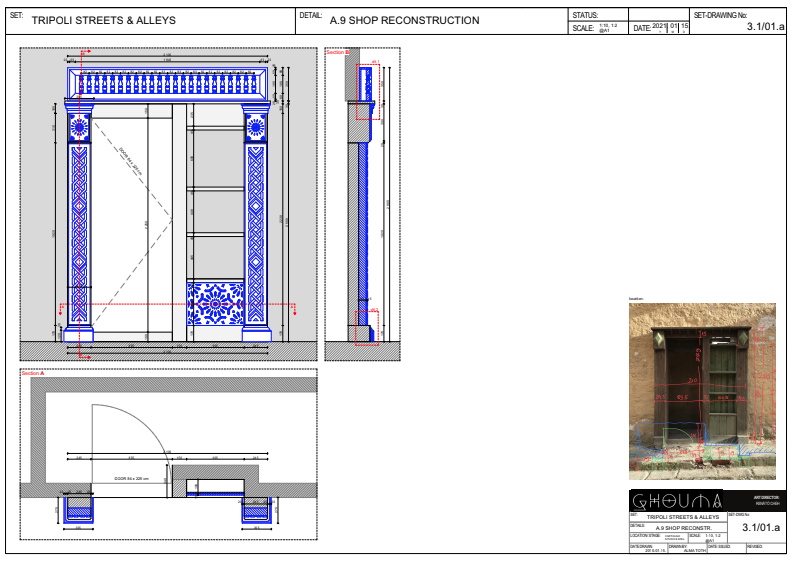Click the 'Section B' red label
Image resolution: width=792 pixels, height=561 pixels.
pos(337,52)
